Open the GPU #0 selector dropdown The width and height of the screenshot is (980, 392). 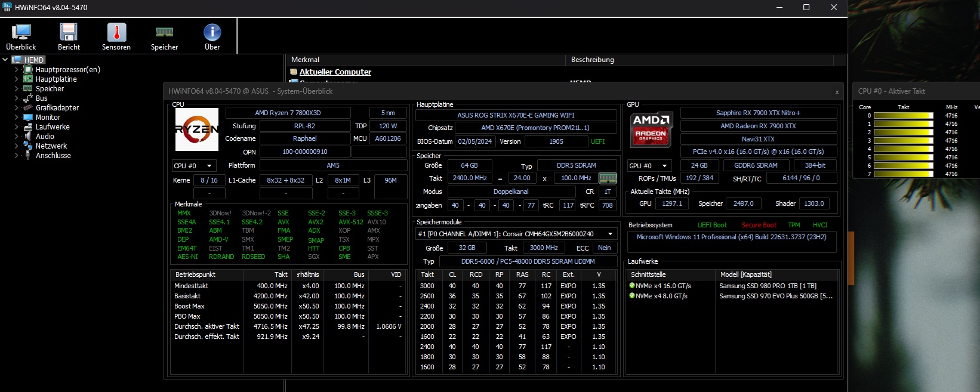click(649, 166)
